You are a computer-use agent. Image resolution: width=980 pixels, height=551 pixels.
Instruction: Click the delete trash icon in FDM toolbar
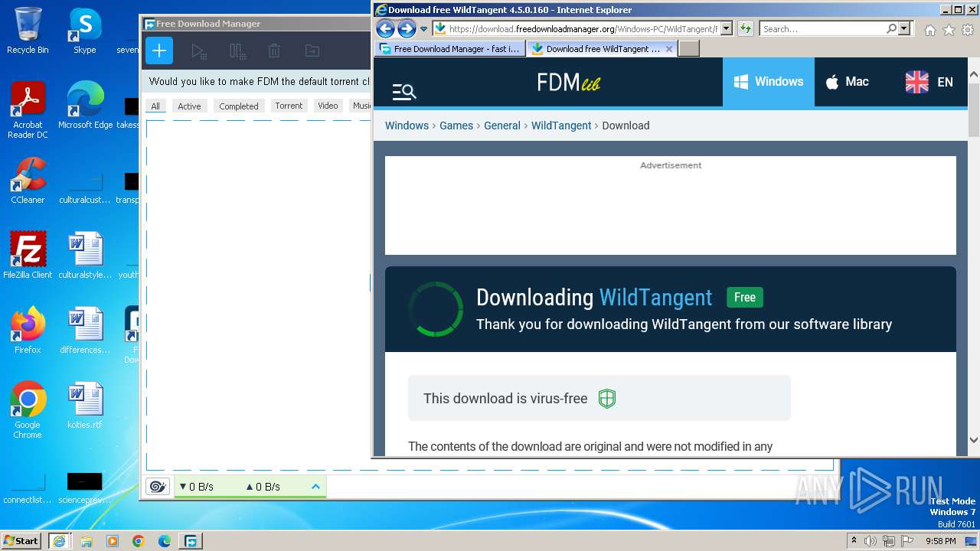point(274,51)
